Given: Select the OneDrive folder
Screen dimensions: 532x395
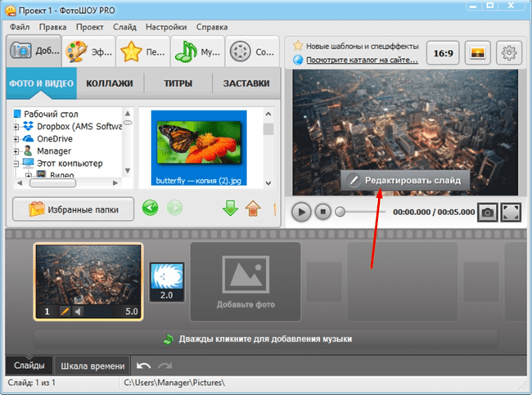Looking at the screenshot, I should 55,139.
